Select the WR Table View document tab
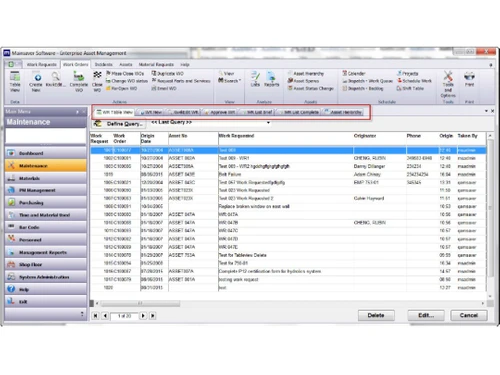The image size is (500, 375). tap(114, 112)
